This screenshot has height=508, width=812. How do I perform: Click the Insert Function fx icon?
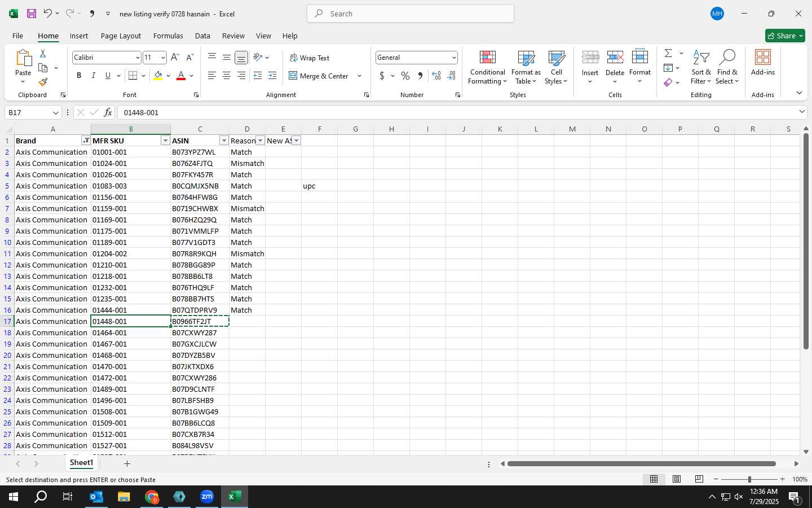coord(108,112)
